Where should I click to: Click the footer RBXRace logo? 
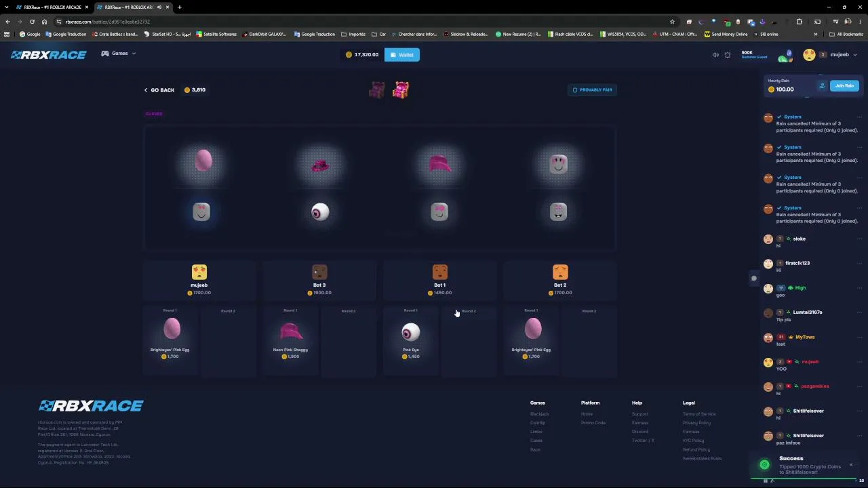click(91, 406)
